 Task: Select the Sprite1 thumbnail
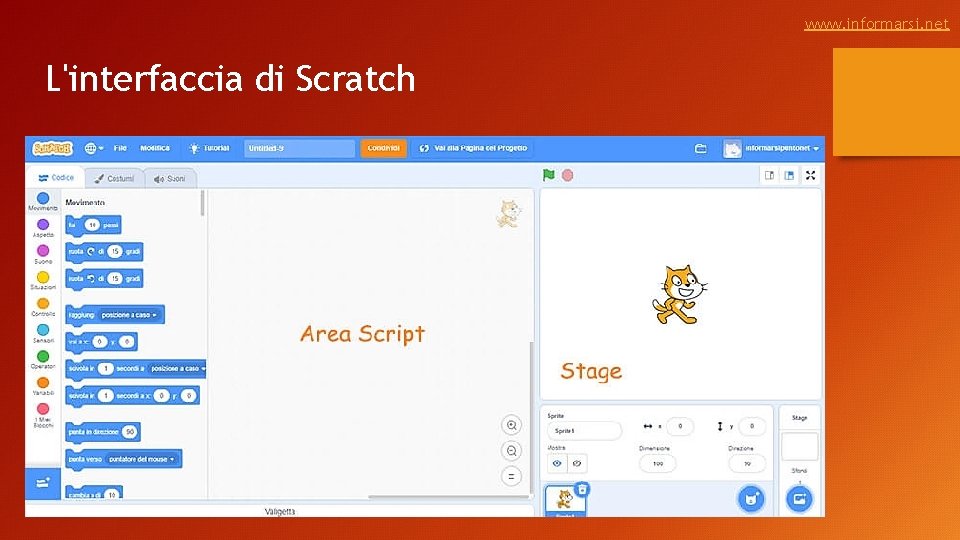[564, 501]
